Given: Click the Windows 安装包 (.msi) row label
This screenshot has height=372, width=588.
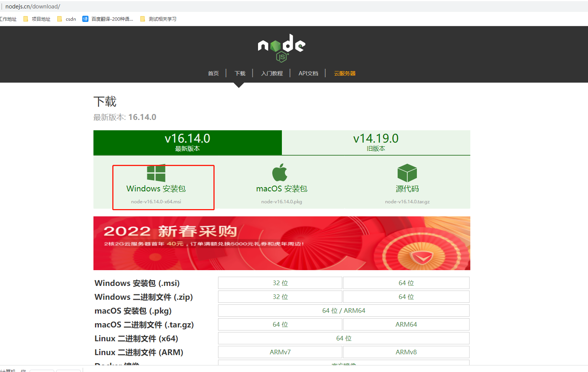Looking at the screenshot, I should (x=137, y=283).
